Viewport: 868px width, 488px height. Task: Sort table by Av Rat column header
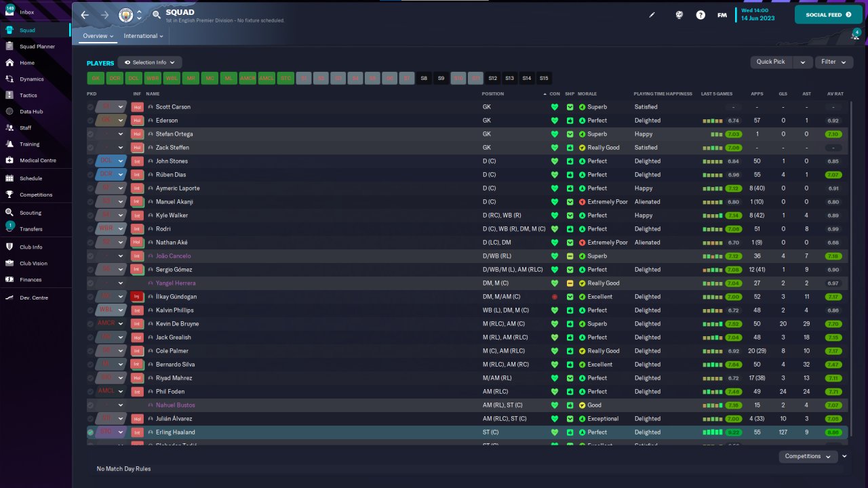[x=834, y=94]
